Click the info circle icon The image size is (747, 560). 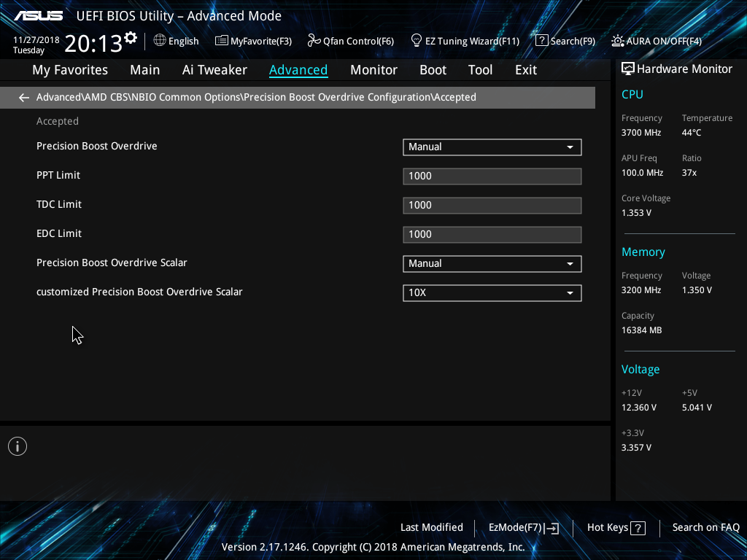[x=18, y=446]
